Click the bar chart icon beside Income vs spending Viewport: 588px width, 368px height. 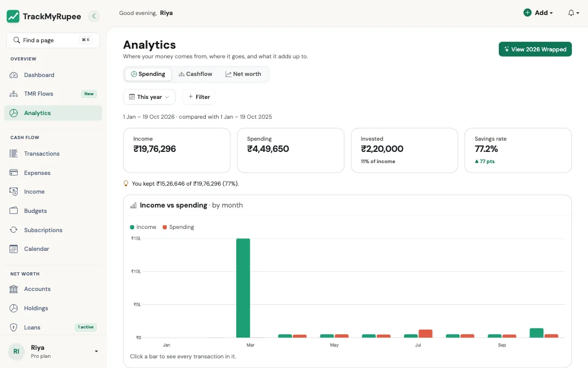point(133,205)
